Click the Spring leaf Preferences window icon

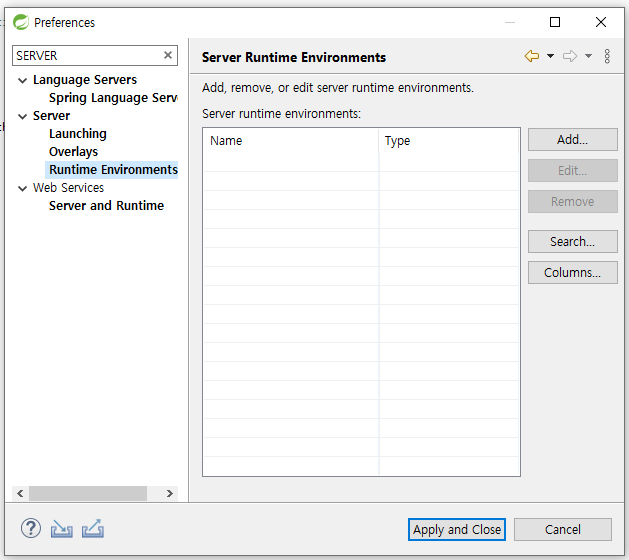pyautogui.click(x=21, y=22)
